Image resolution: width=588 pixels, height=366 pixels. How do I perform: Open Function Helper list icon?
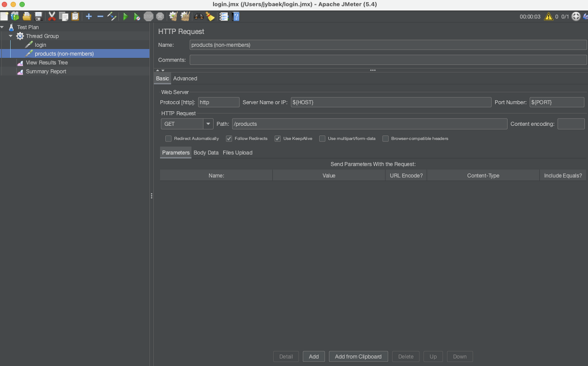pos(224,17)
